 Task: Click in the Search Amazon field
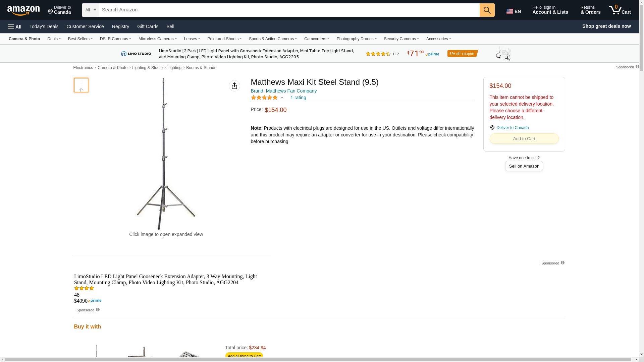tap(289, 10)
